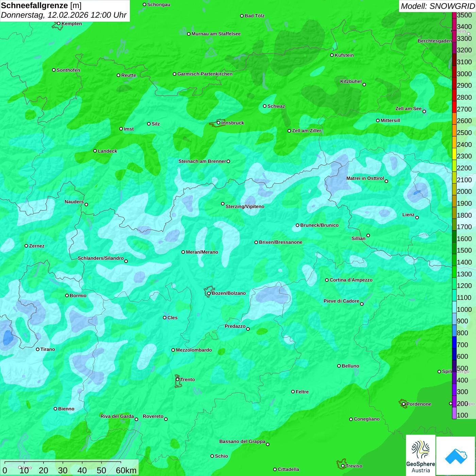
Task: Click the Bozen/Bolzano city marker
Action: [209, 293]
